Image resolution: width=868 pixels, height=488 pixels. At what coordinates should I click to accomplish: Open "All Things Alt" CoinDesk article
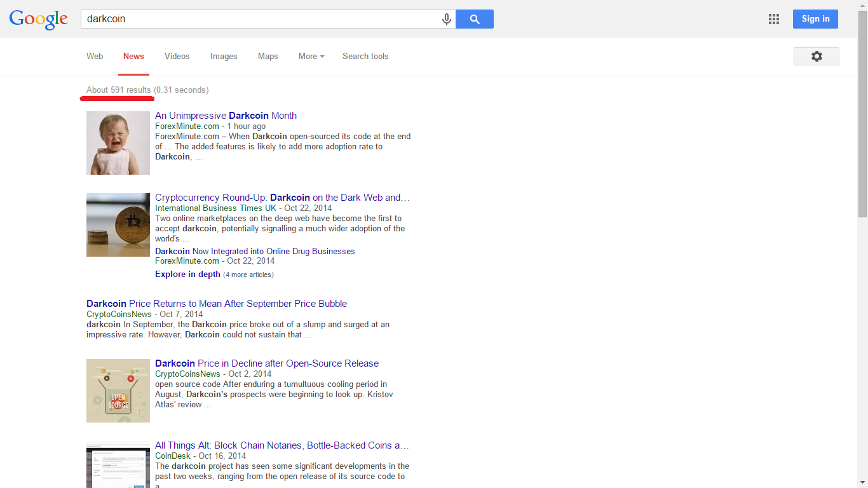(282, 445)
